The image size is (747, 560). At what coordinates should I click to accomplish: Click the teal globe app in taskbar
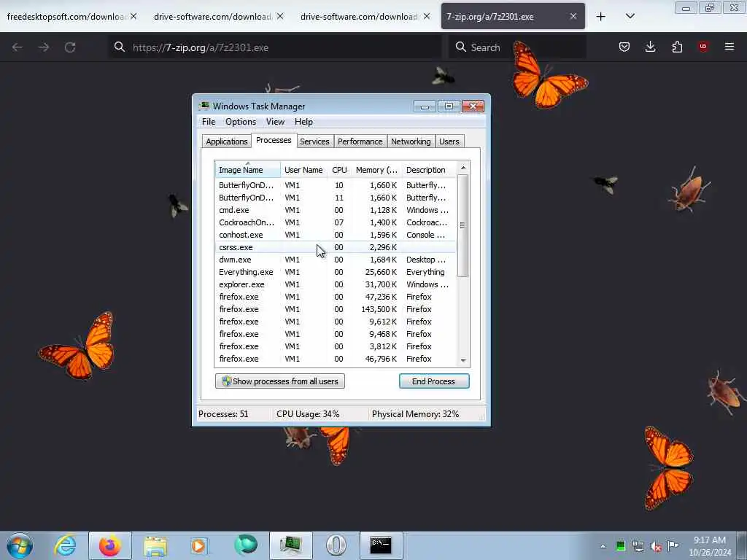(x=246, y=545)
